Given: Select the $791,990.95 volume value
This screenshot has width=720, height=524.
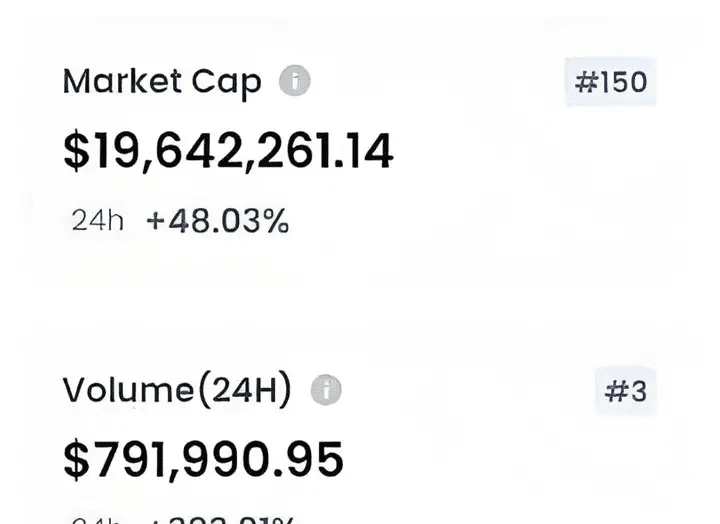Looking at the screenshot, I should point(203,459).
